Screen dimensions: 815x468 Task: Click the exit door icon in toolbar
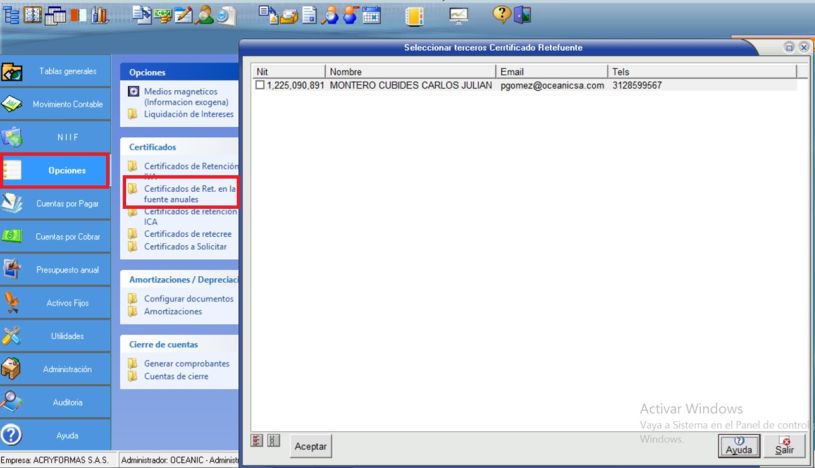point(522,14)
